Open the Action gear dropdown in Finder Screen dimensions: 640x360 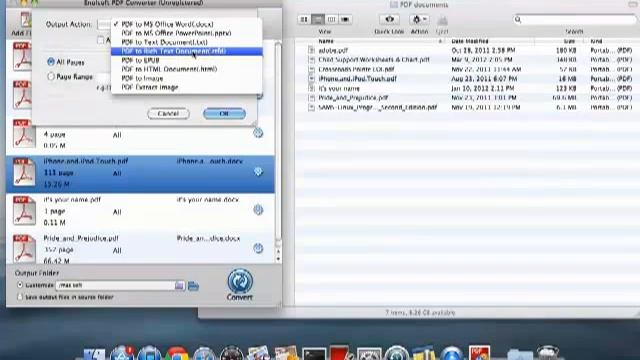coord(419,19)
